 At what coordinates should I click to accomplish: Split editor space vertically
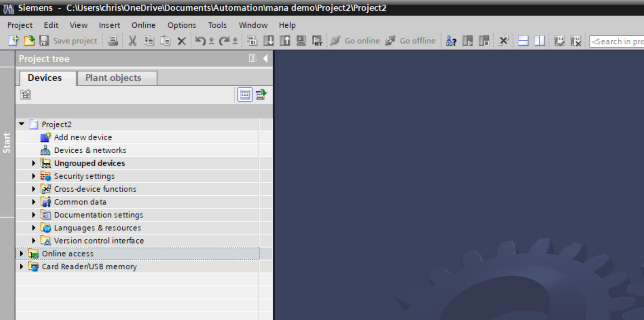539,41
